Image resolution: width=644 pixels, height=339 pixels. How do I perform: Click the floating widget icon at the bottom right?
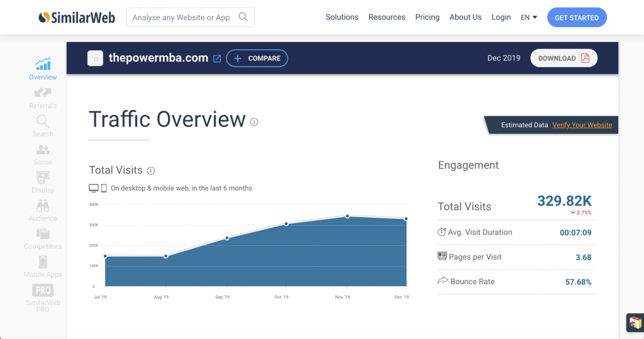click(x=635, y=323)
